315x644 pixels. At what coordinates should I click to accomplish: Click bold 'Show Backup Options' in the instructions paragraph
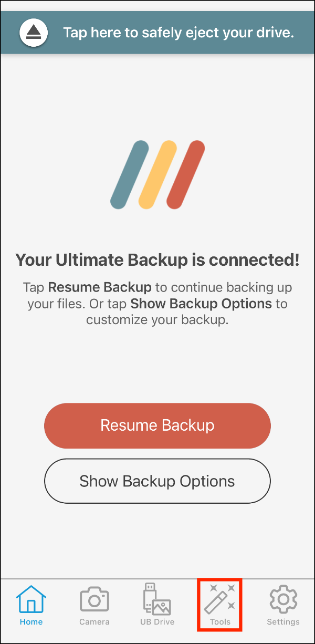pyautogui.click(x=201, y=304)
